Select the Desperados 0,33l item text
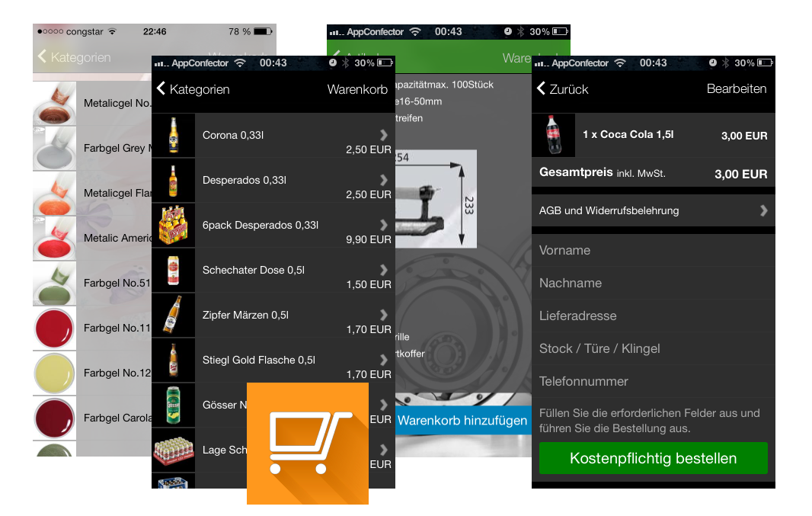Screen dimensions: 812x516 point(245,181)
